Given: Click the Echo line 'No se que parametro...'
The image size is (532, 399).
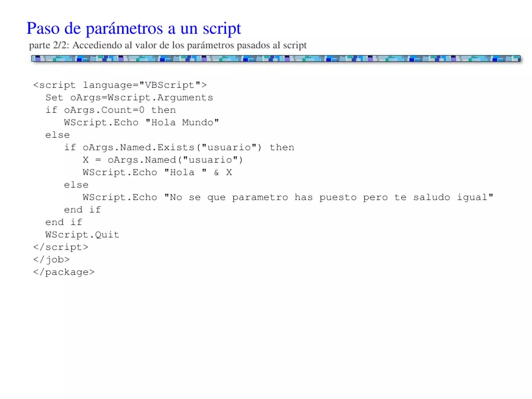Looking at the screenshot, I should pyautogui.click(x=288, y=197).
